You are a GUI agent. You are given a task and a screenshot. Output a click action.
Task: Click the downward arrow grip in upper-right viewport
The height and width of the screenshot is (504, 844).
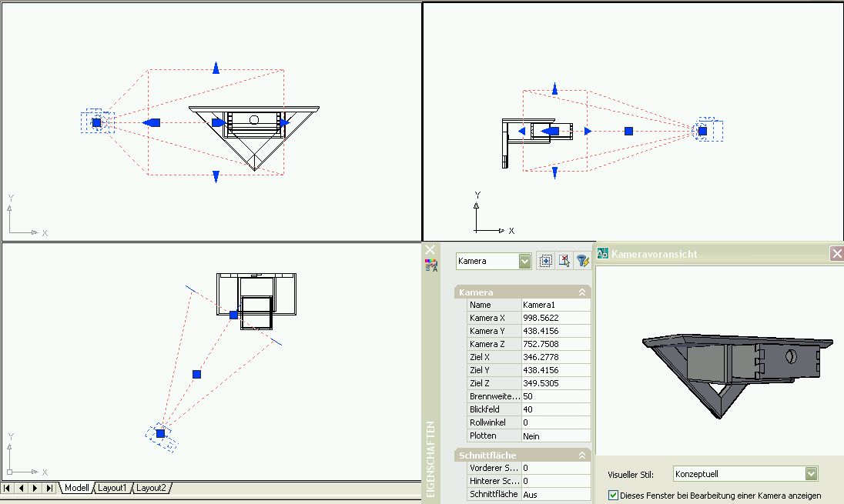point(555,172)
